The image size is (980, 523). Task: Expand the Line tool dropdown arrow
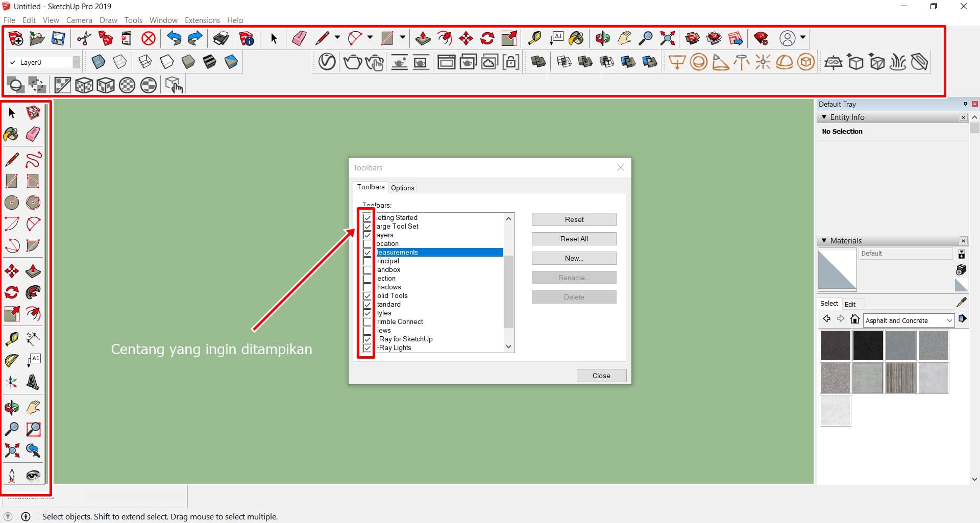pos(337,38)
